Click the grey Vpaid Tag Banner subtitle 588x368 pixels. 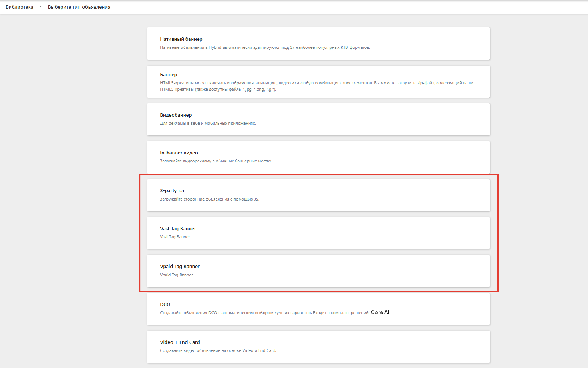[176, 275]
